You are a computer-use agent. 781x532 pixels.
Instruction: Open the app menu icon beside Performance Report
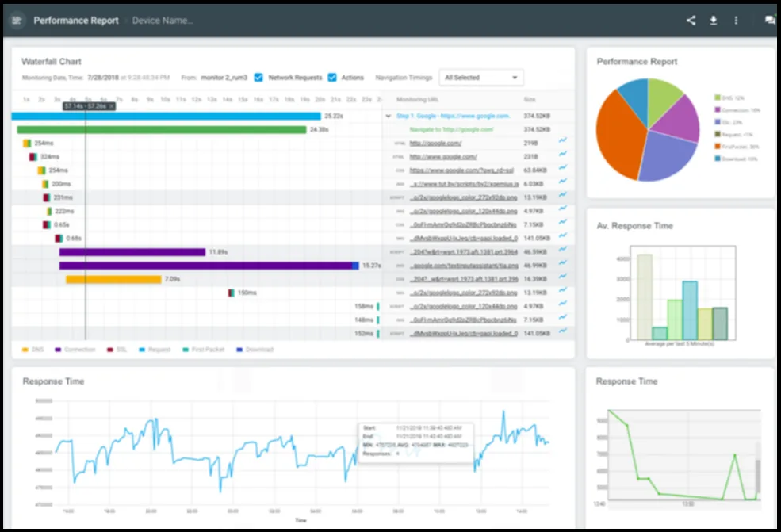17,21
